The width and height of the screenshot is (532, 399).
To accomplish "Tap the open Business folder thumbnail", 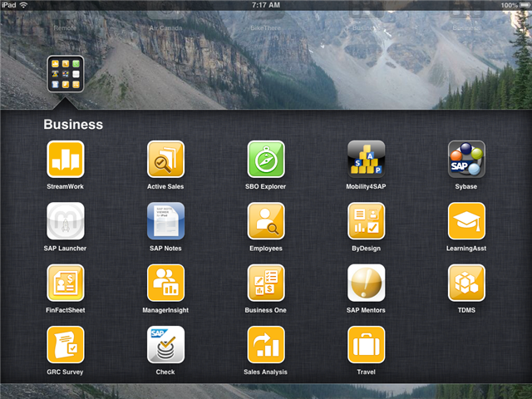I will pos(66,74).
